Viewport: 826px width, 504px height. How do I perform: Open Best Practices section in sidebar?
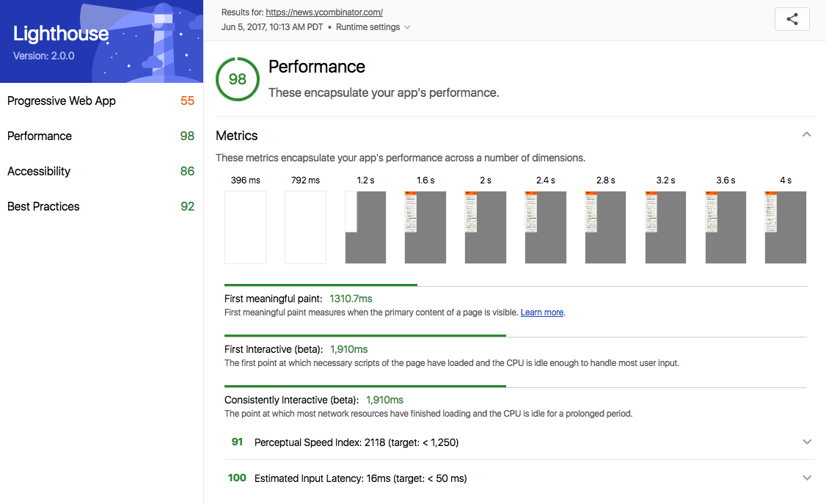pos(43,207)
